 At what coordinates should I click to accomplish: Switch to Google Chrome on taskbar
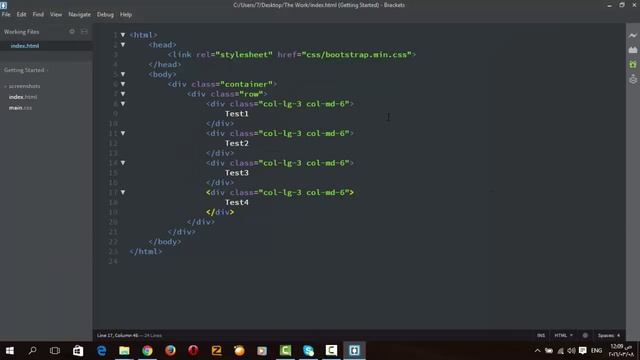click(x=147, y=351)
